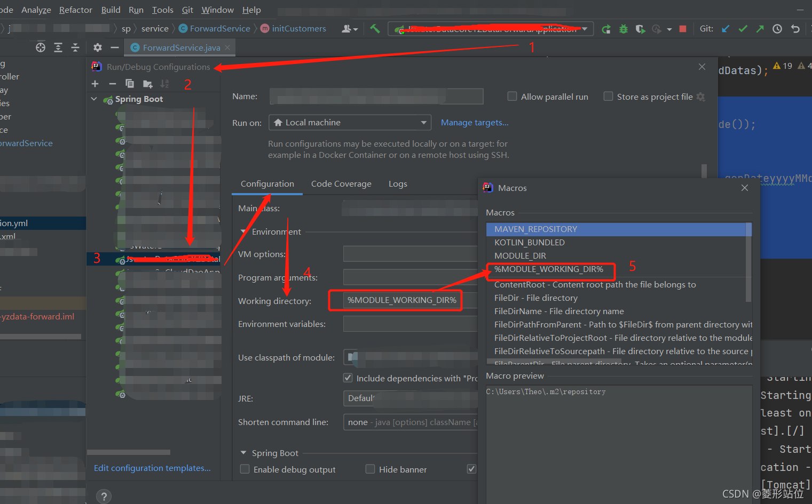Open Git history with the clock icon
This screenshot has height=504, width=812.
777,29
